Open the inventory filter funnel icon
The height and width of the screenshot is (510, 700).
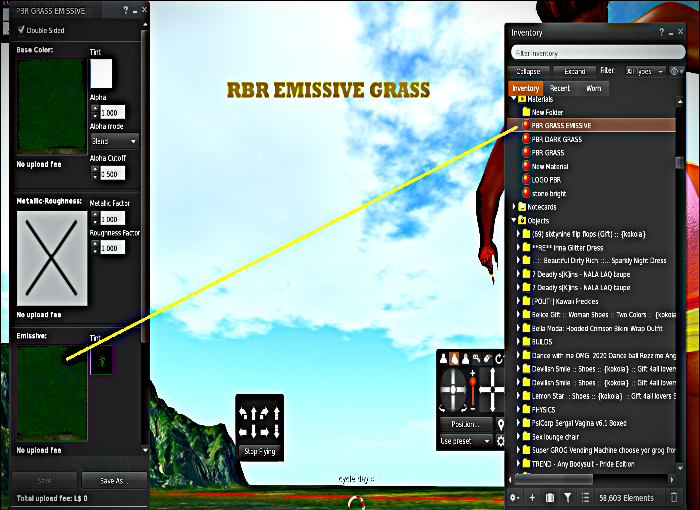click(x=567, y=497)
